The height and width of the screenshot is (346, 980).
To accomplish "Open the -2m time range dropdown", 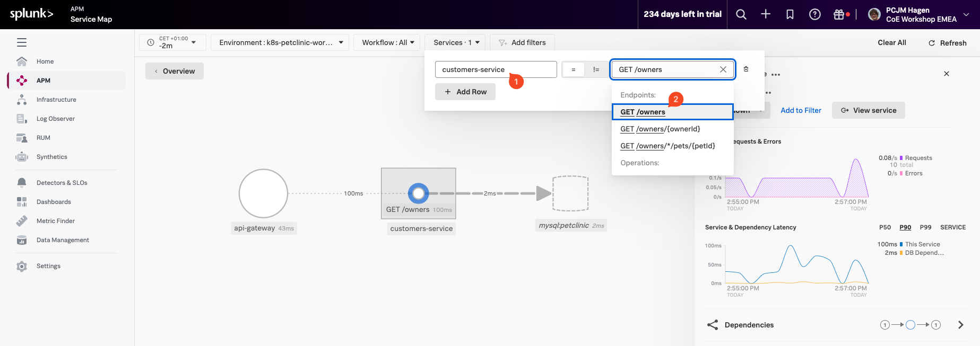I will pyautogui.click(x=172, y=42).
